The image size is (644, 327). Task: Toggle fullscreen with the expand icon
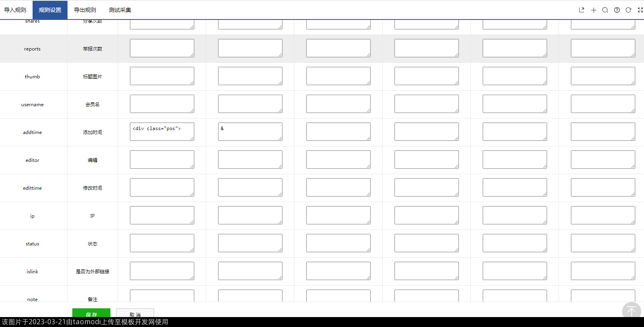640,10
